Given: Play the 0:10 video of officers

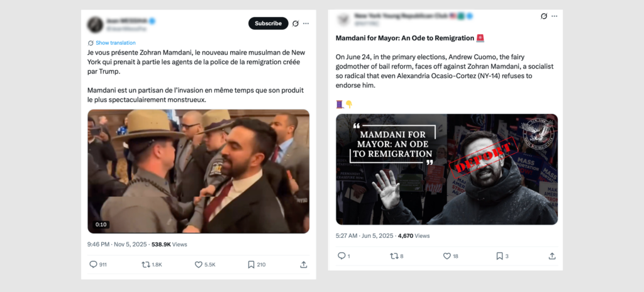Looking at the screenshot, I should pos(198,171).
